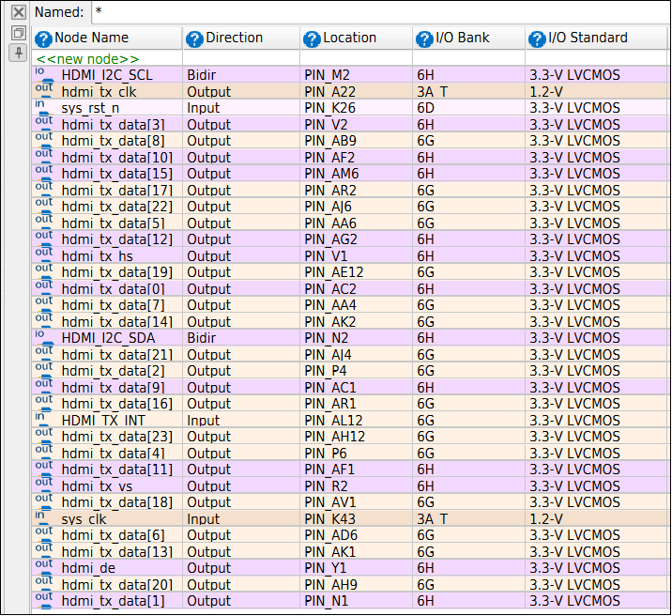Select the hdmi_tx_data[14] node name
The width and height of the screenshot is (672, 616).
[117, 321]
